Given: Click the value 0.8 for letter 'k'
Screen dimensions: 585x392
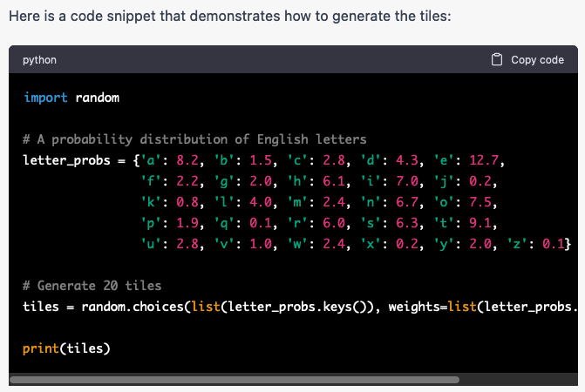Looking at the screenshot, I should pyautogui.click(x=187, y=202).
